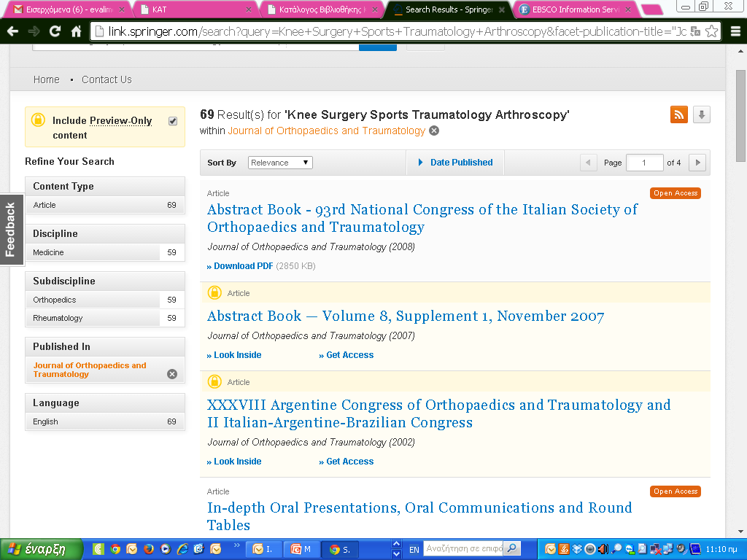Click the lock icon on XXXVIII Argentine Congress article
The width and height of the screenshot is (747, 560).
pyautogui.click(x=214, y=381)
